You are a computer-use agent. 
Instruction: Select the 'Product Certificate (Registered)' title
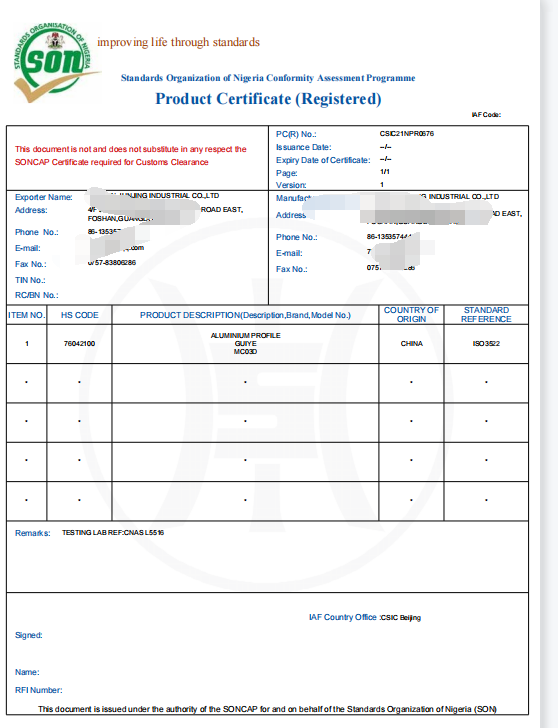268,99
